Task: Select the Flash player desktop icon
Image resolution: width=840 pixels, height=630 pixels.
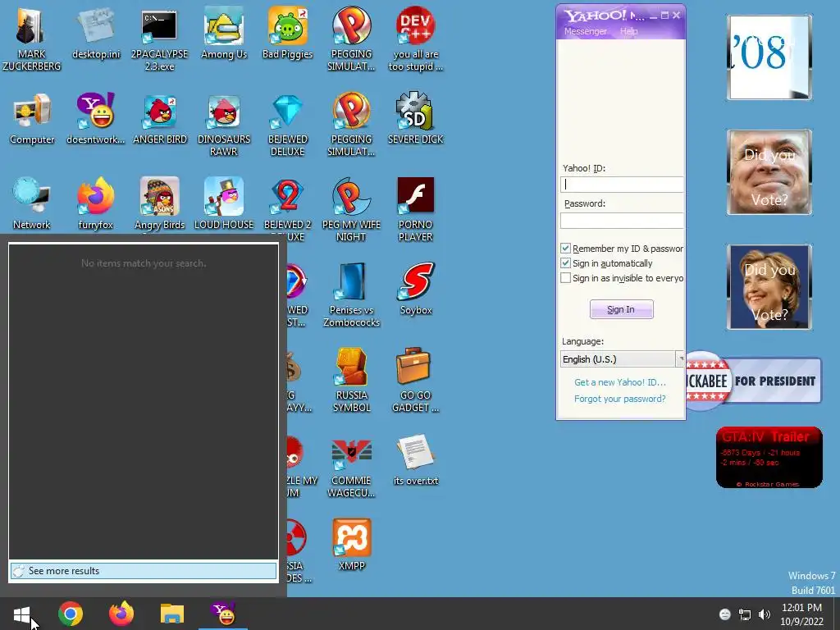Action: 416,209
